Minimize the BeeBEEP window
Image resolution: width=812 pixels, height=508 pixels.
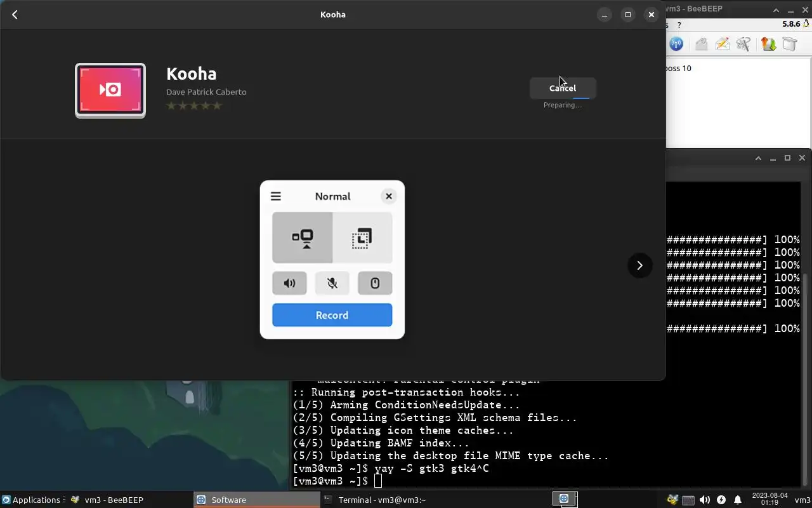[790, 10]
